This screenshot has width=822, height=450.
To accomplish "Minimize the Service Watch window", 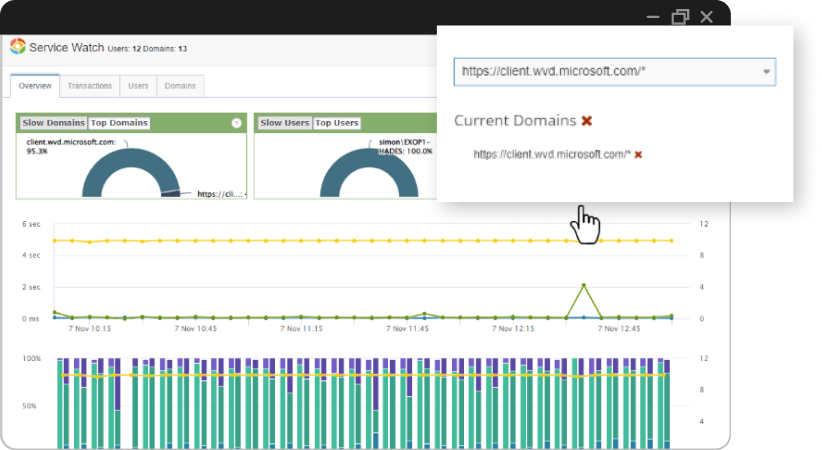I will [x=653, y=17].
